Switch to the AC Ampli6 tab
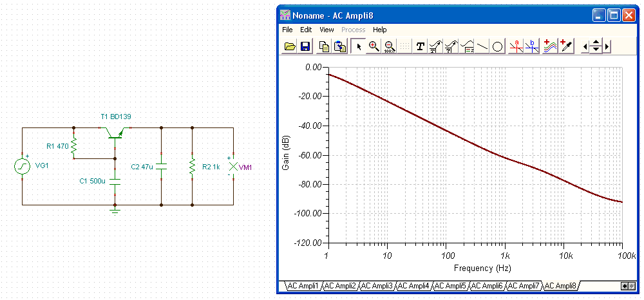The image size is (644, 300). pos(488,285)
